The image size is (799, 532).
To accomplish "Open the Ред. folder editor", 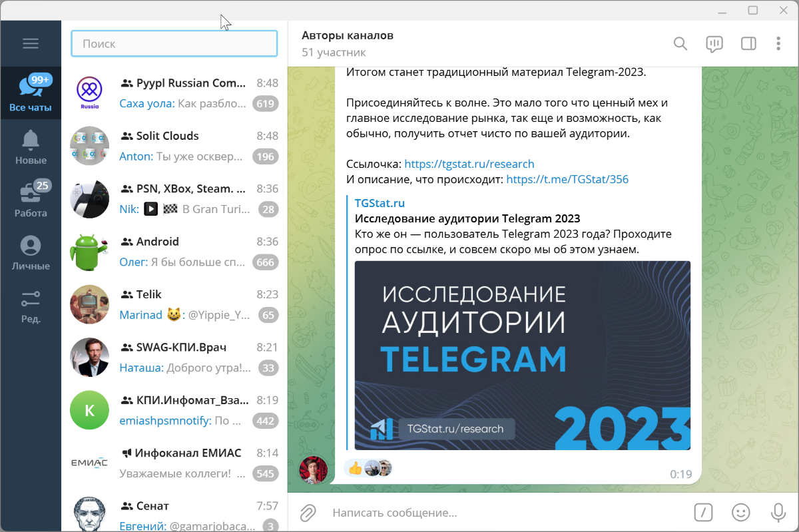I will [31, 306].
